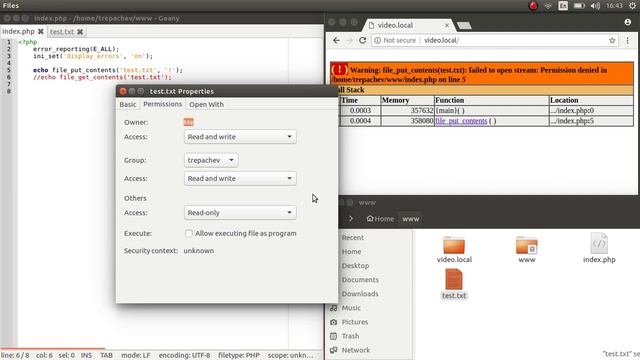
Task: Follow the file_put_contents link in stack table
Action: click(x=461, y=121)
